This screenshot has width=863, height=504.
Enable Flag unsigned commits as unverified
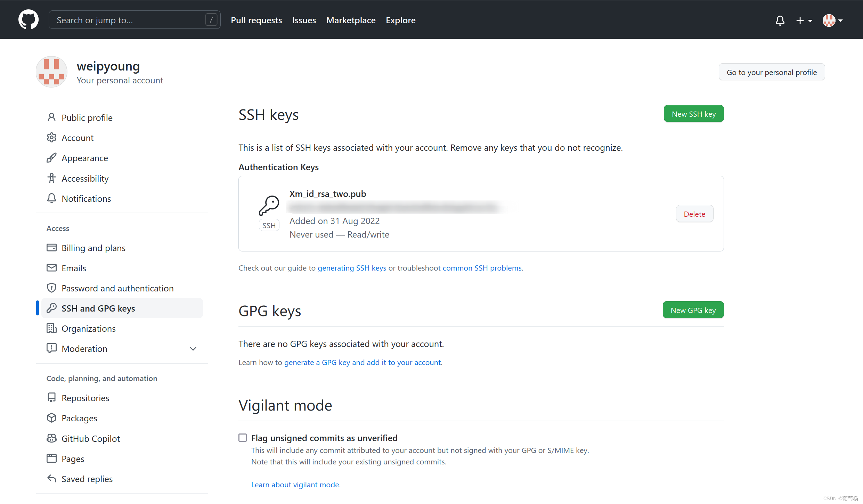coord(243,438)
